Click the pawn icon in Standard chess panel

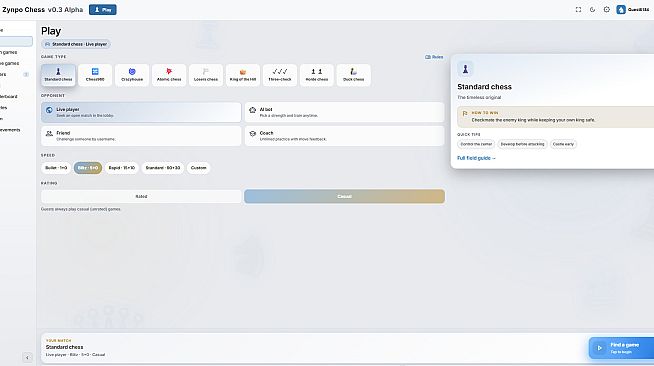pyautogui.click(x=465, y=69)
